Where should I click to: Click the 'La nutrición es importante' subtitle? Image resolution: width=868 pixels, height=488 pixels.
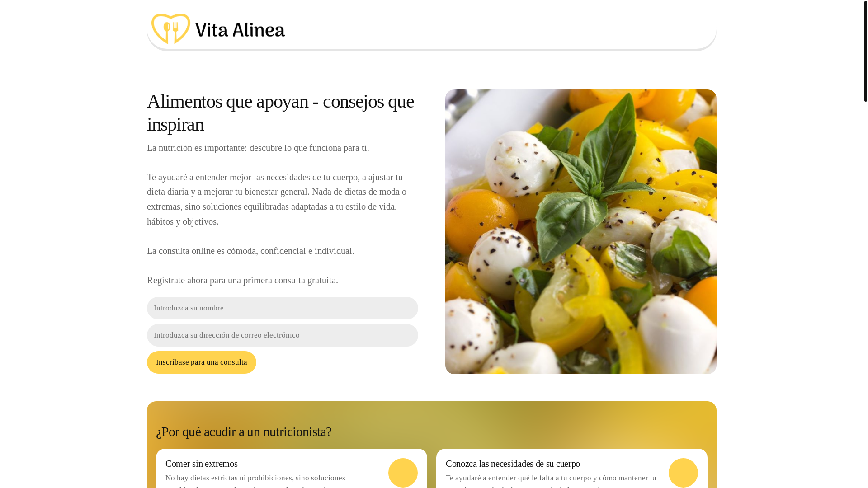258,148
